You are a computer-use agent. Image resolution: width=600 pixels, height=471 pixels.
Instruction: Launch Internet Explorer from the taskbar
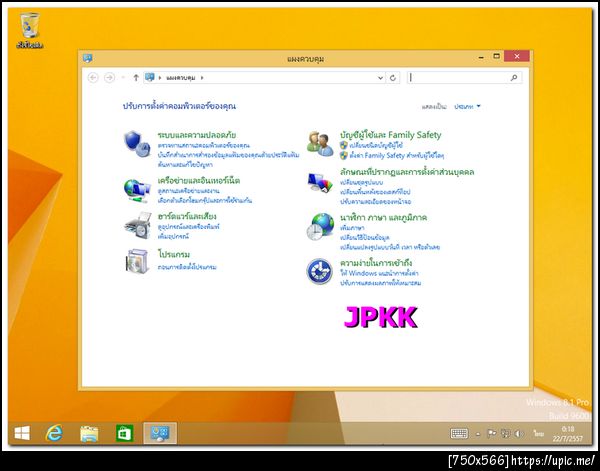[x=54, y=434]
